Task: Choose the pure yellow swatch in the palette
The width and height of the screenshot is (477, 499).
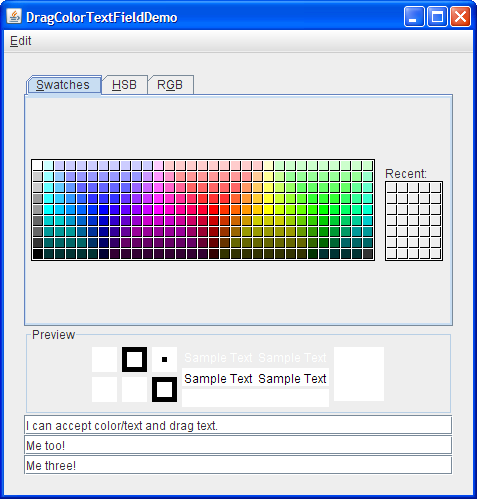Action: (x=269, y=210)
